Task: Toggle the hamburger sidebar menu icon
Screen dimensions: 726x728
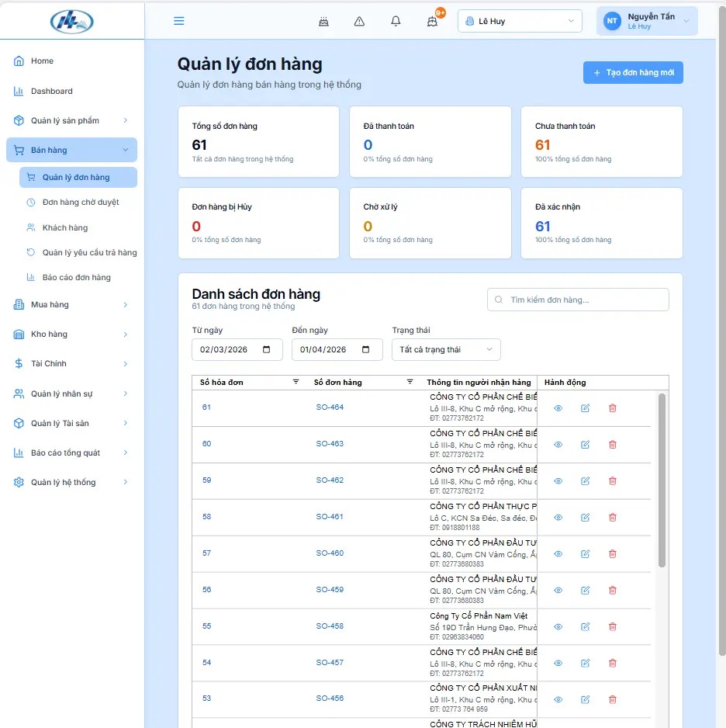Action: [178, 21]
